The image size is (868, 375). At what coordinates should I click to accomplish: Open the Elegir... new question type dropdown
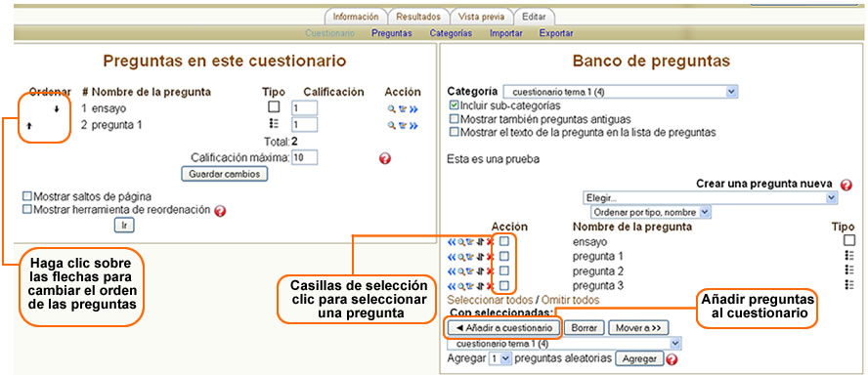click(x=711, y=197)
